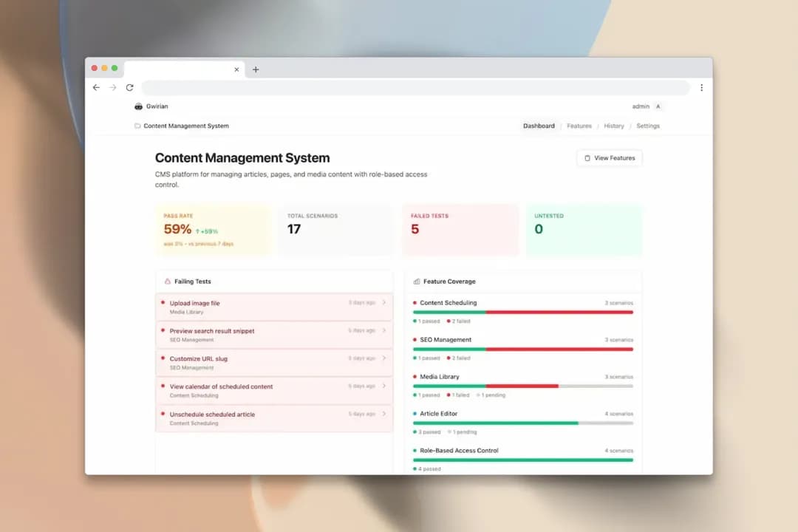Select SEO Management feature title
This screenshot has height=532, width=798.
[x=446, y=340]
